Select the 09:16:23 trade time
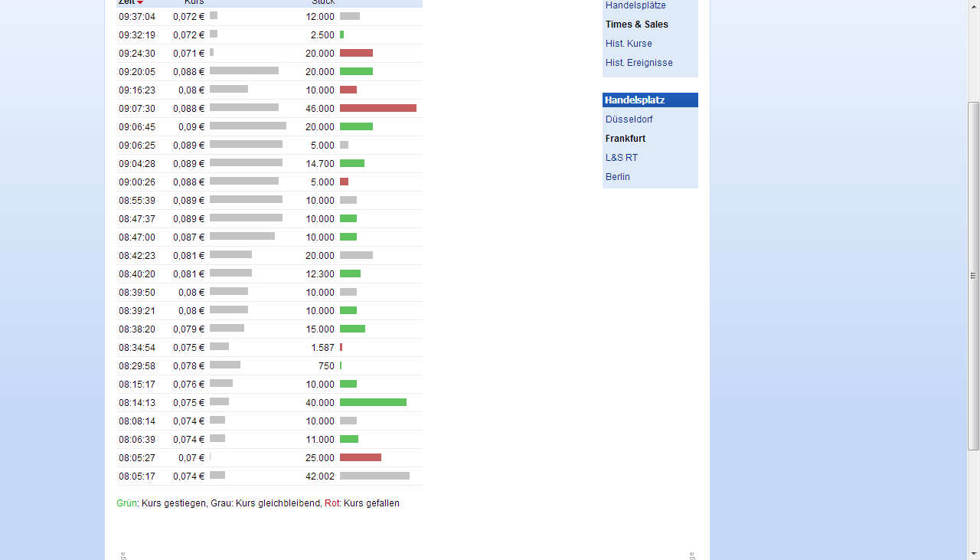 tap(137, 90)
